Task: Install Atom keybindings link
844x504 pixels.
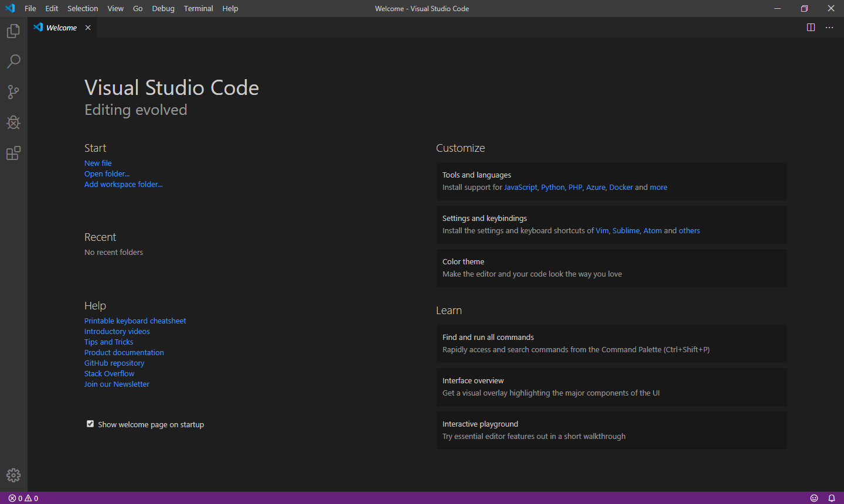Action: (652, 230)
